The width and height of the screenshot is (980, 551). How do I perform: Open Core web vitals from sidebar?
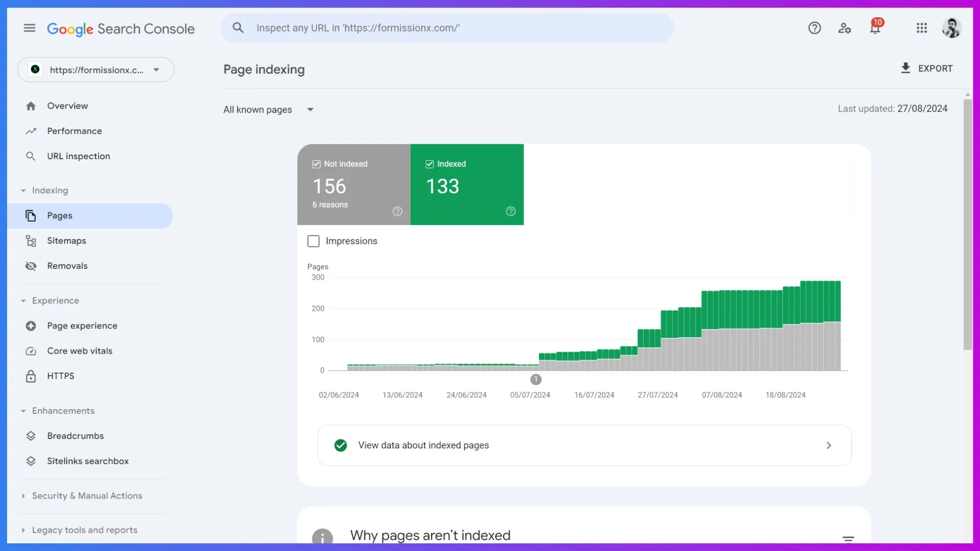click(79, 351)
